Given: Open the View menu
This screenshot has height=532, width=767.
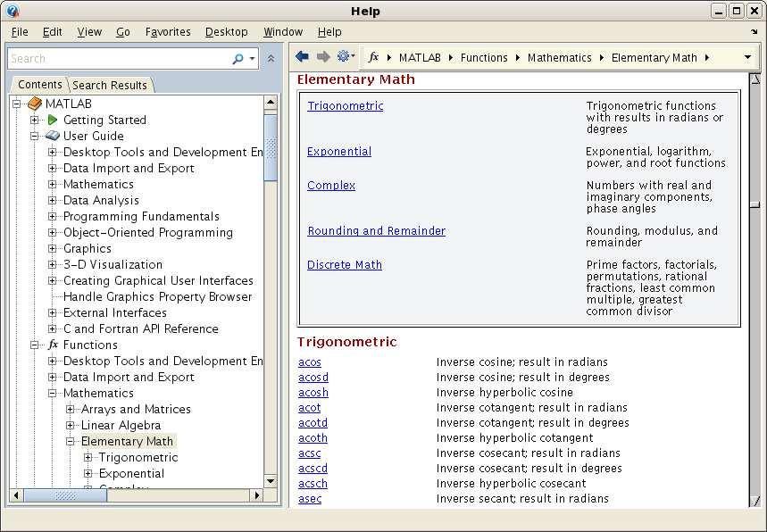Looking at the screenshot, I should click(x=89, y=32).
